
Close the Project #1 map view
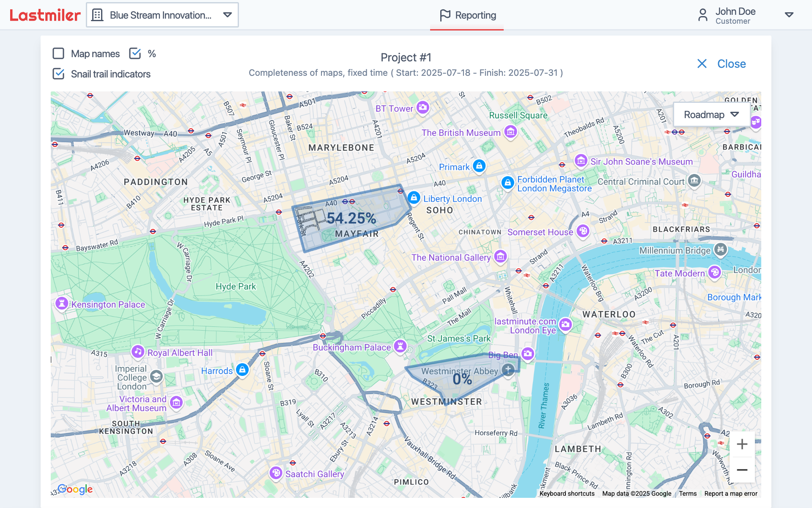coord(721,63)
